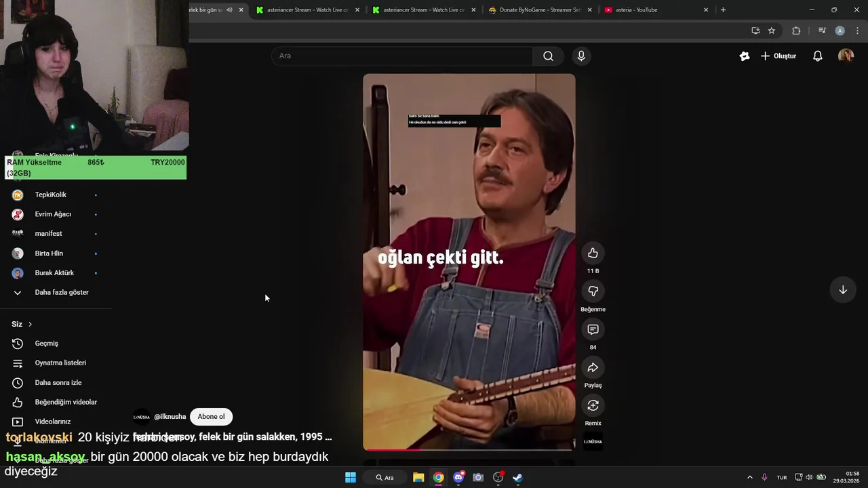Open Videolarınız page
The image size is (868, 488).
point(54,422)
